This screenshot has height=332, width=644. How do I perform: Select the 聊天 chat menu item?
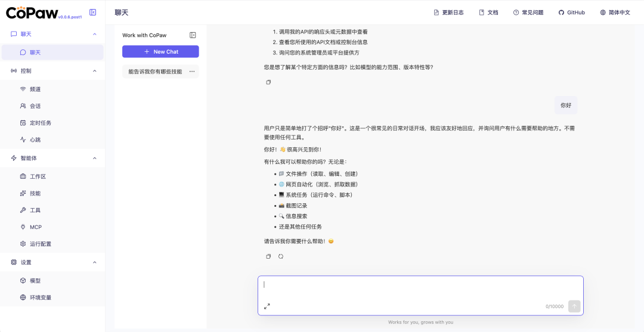pyautogui.click(x=52, y=52)
